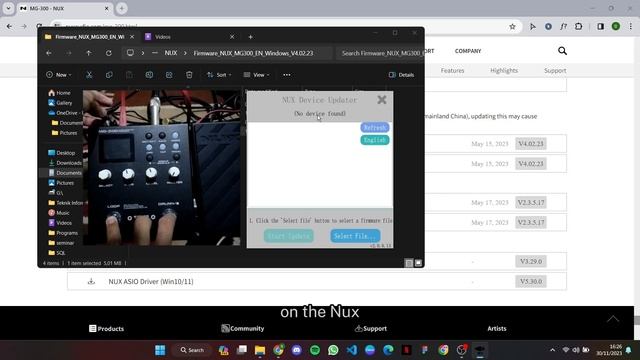Screen dimensions: 640x360
Task: Open the COMPANY menu on NUX website
Action: click(x=468, y=51)
